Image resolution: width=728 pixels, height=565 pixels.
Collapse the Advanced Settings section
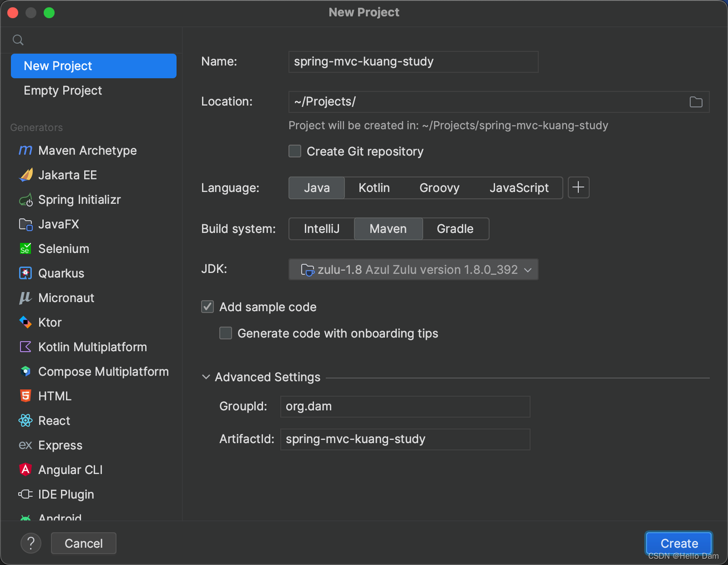206,377
